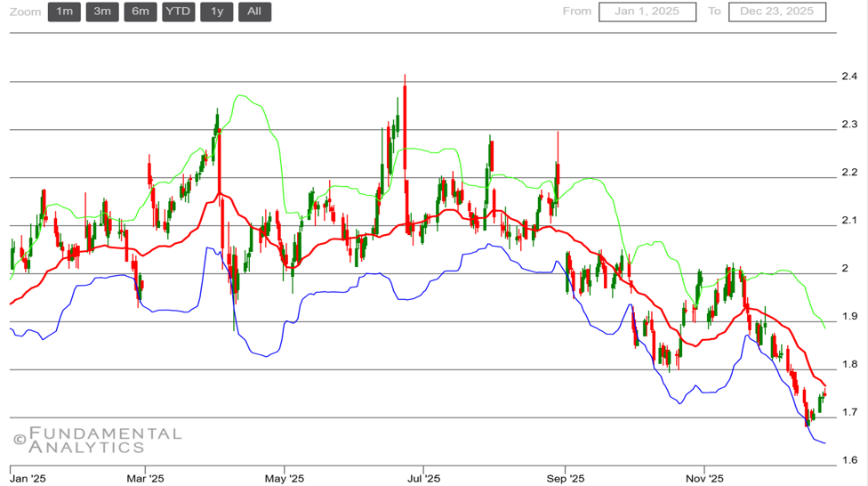The image size is (868, 486).
Task: Select the 1m zoom button
Action: tap(64, 12)
